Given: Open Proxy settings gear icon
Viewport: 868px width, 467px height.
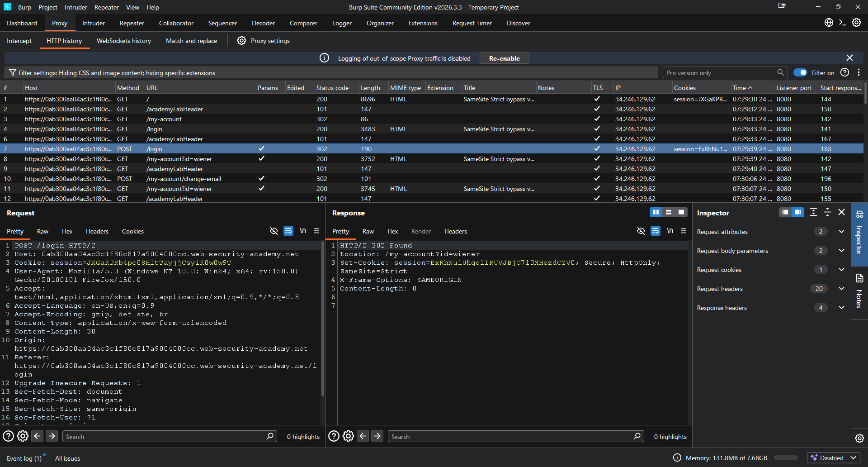Looking at the screenshot, I should pyautogui.click(x=242, y=41).
